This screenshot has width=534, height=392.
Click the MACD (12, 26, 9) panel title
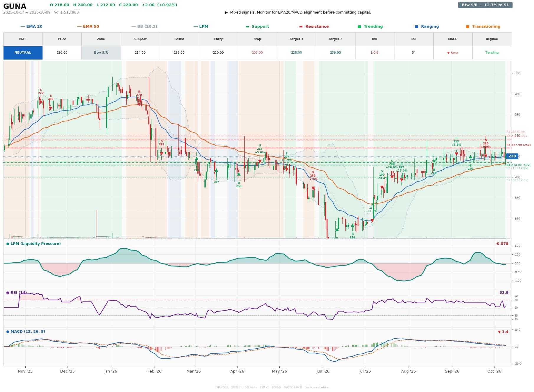pyautogui.click(x=28, y=332)
